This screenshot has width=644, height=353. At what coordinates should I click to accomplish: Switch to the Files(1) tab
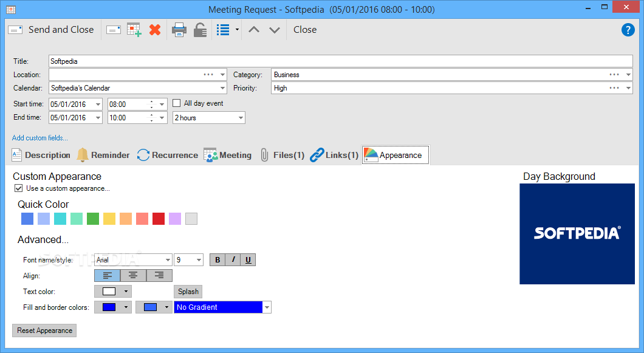tap(282, 155)
